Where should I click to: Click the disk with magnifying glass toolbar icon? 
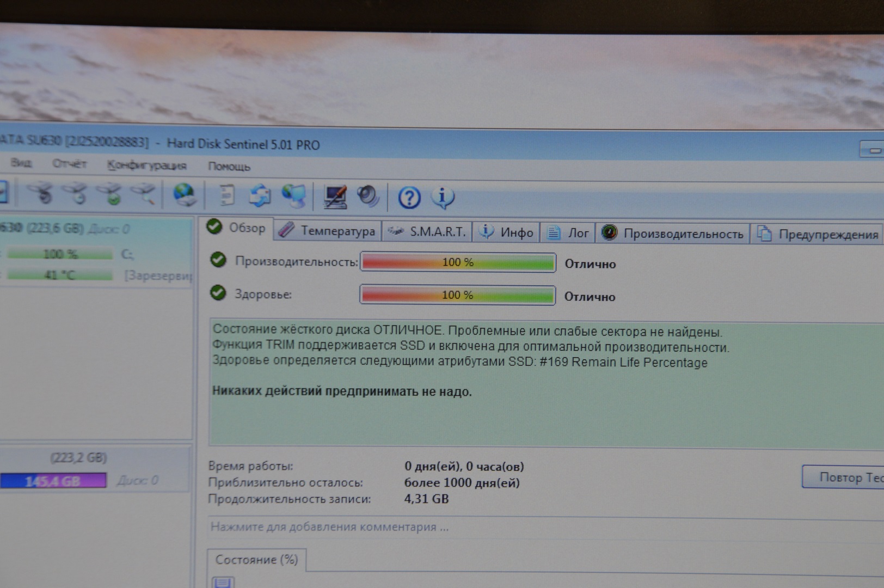pos(144,194)
